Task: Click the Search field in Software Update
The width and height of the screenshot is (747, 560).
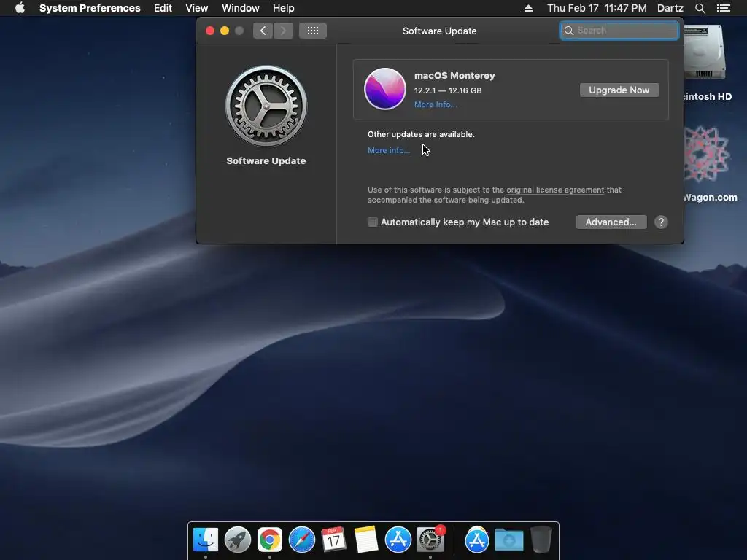Action: click(619, 31)
